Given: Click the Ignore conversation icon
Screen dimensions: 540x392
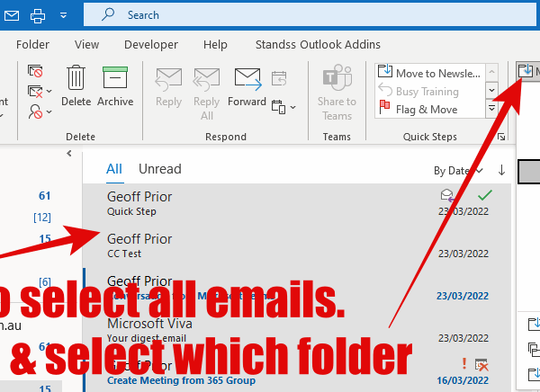Looking at the screenshot, I should pos(35,71).
